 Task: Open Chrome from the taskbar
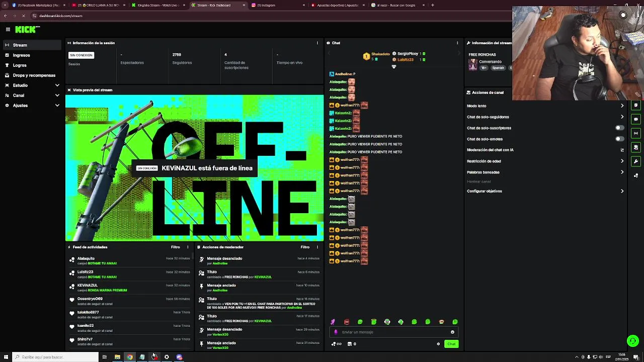(x=130, y=357)
